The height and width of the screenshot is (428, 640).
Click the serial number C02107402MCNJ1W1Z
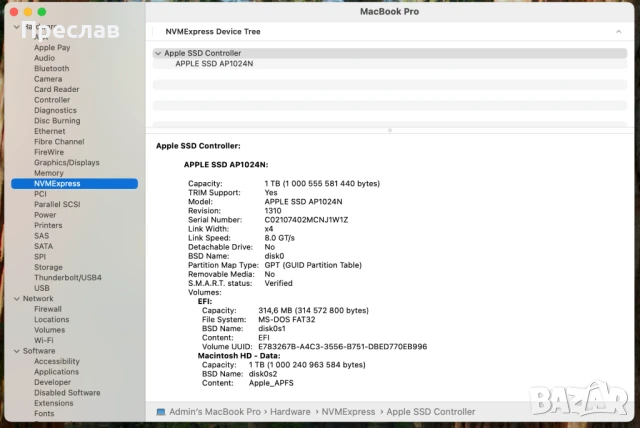306,220
